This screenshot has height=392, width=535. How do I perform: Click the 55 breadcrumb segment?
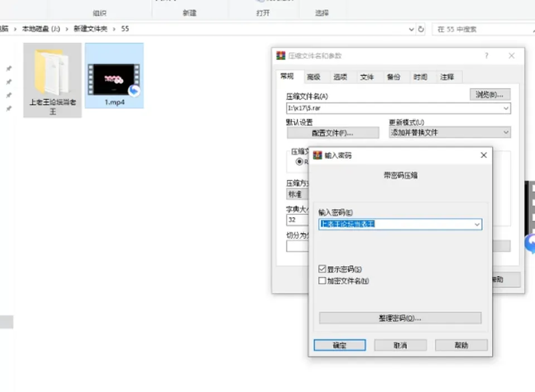pos(125,29)
